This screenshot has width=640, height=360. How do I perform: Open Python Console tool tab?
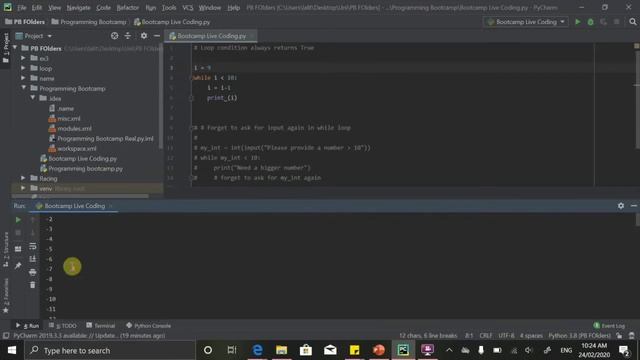pos(149,326)
